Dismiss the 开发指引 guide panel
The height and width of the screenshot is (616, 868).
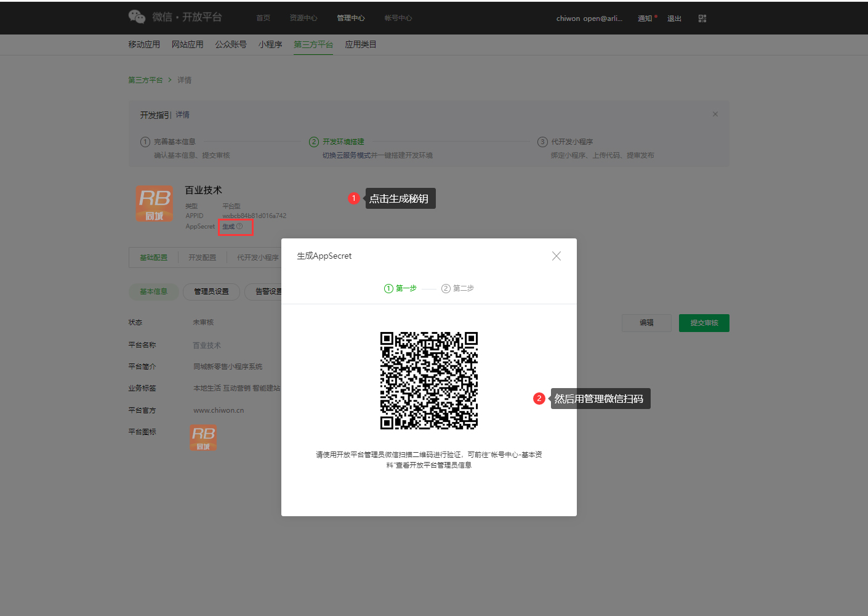click(x=715, y=115)
